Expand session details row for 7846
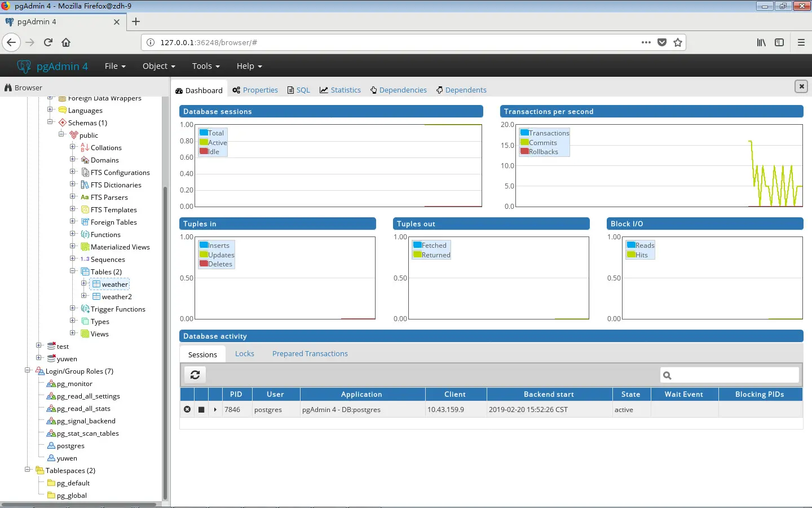 [215, 409]
